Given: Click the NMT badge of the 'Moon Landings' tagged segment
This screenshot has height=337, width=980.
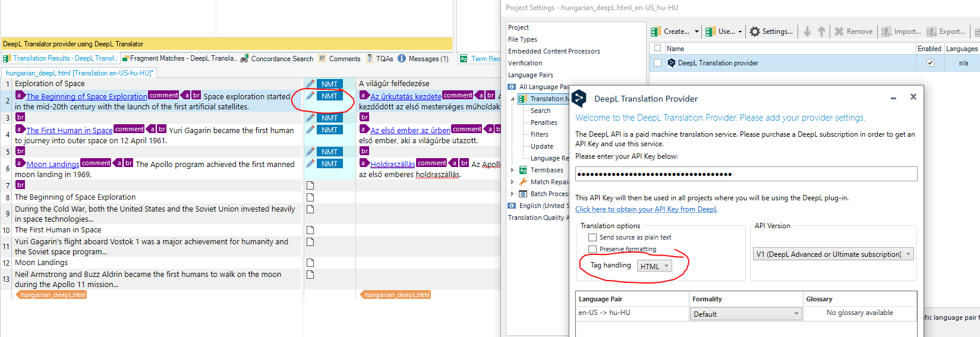Looking at the screenshot, I should (x=330, y=163).
